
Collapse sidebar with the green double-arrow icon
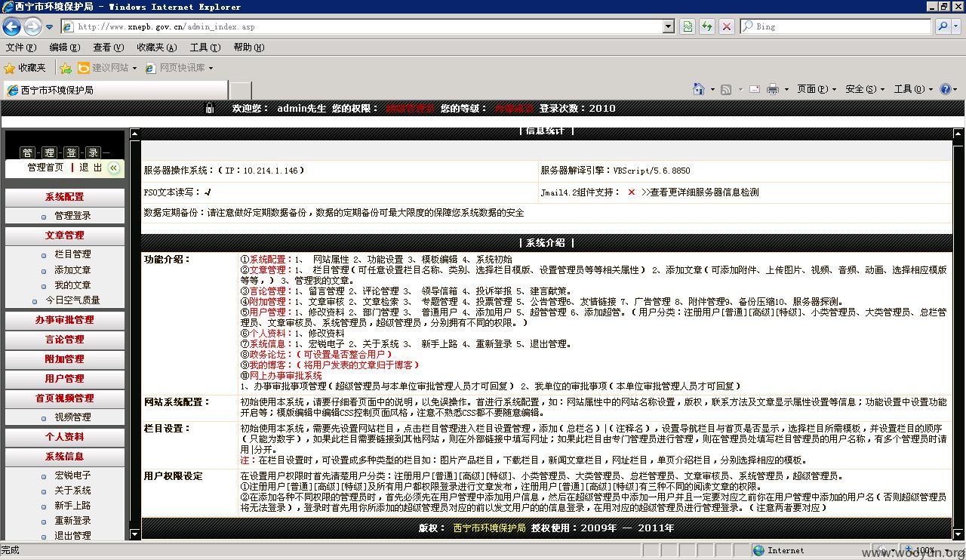pos(114,168)
